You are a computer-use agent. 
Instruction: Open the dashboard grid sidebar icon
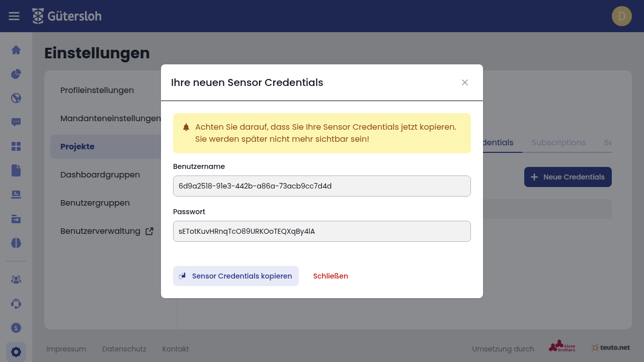pos(16,146)
